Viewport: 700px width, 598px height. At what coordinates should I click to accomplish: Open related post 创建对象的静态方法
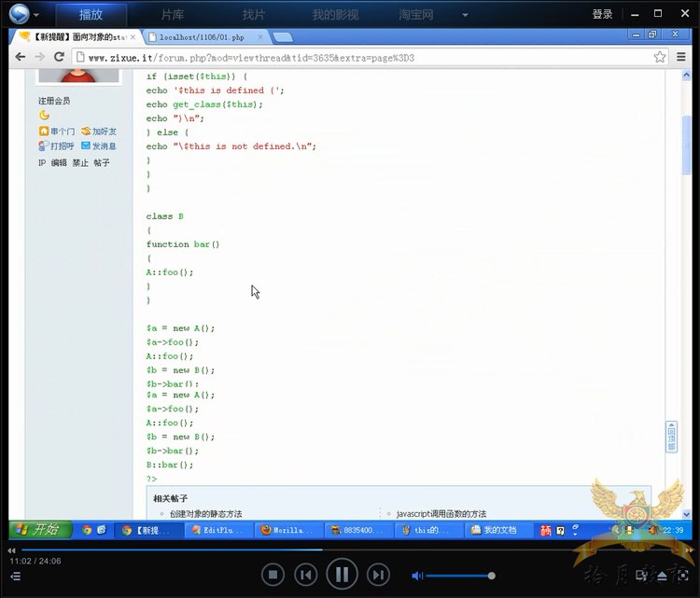pos(206,514)
